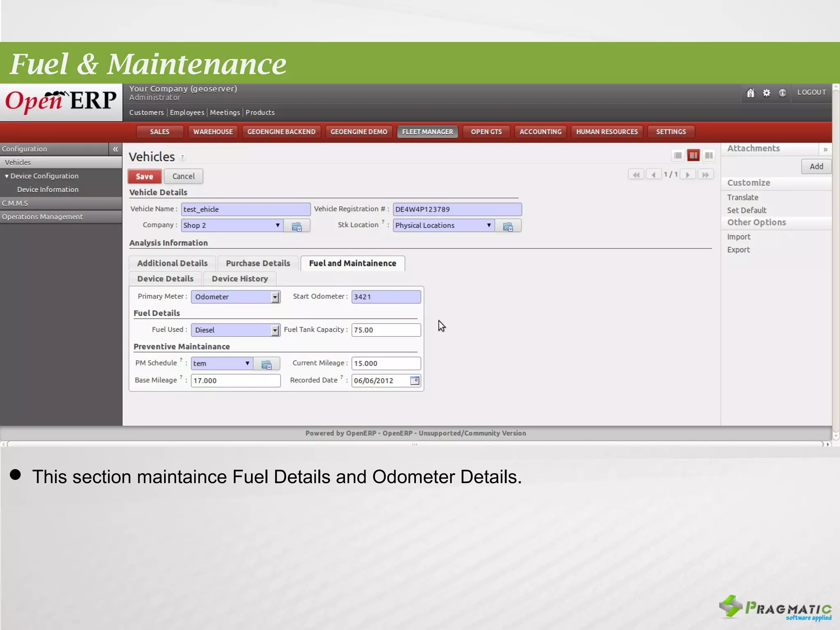The image size is (840, 630).
Task: Click Set Default option
Action: [x=746, y=210]
